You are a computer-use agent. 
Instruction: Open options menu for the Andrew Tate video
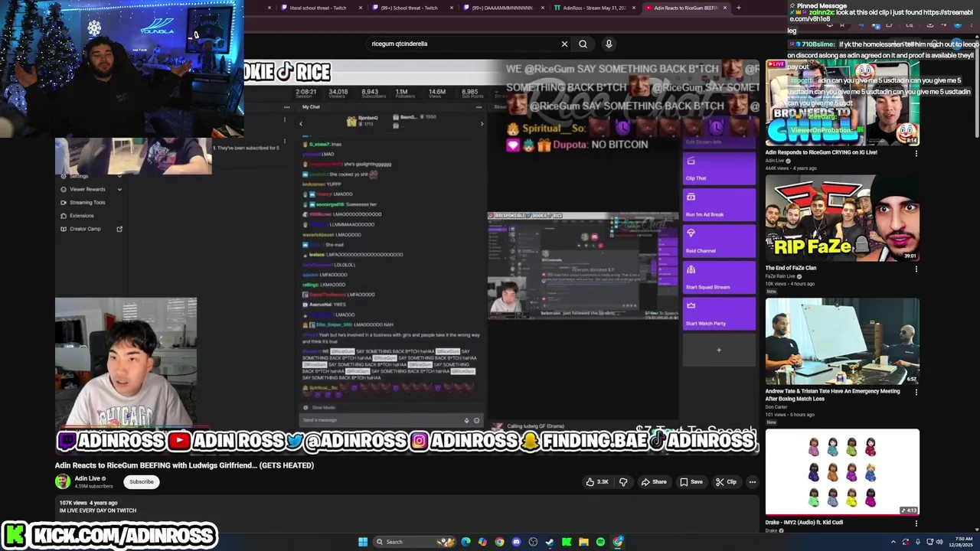tap(916, 392)
